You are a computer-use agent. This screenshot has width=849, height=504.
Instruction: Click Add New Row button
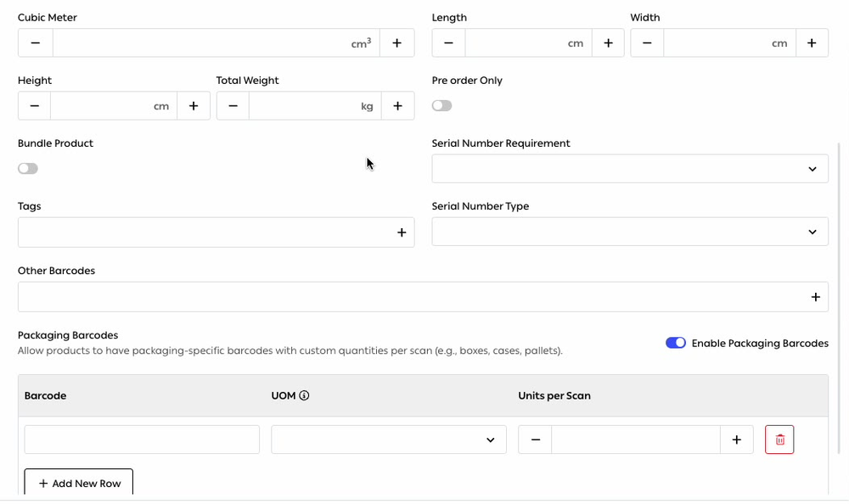78,482
